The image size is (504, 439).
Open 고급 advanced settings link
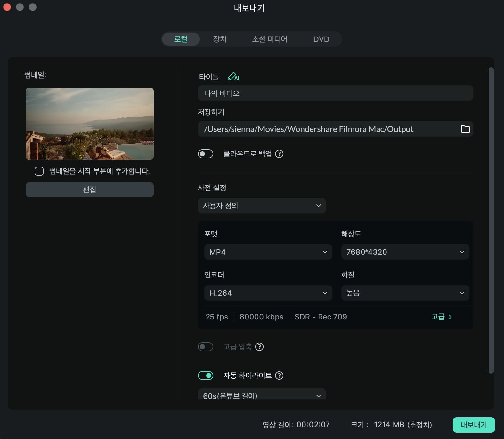[442, 317]
